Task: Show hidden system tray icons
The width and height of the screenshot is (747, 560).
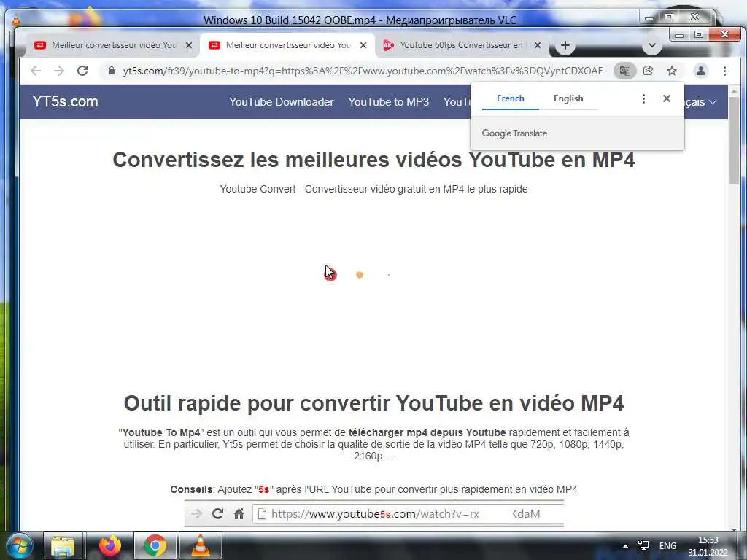Action: tap(625, 546)
